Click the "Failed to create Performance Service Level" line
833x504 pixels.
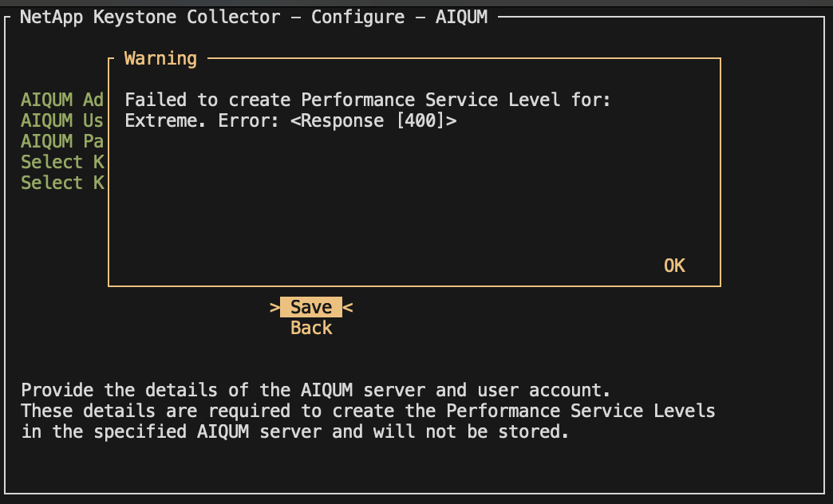coord(367,100)
